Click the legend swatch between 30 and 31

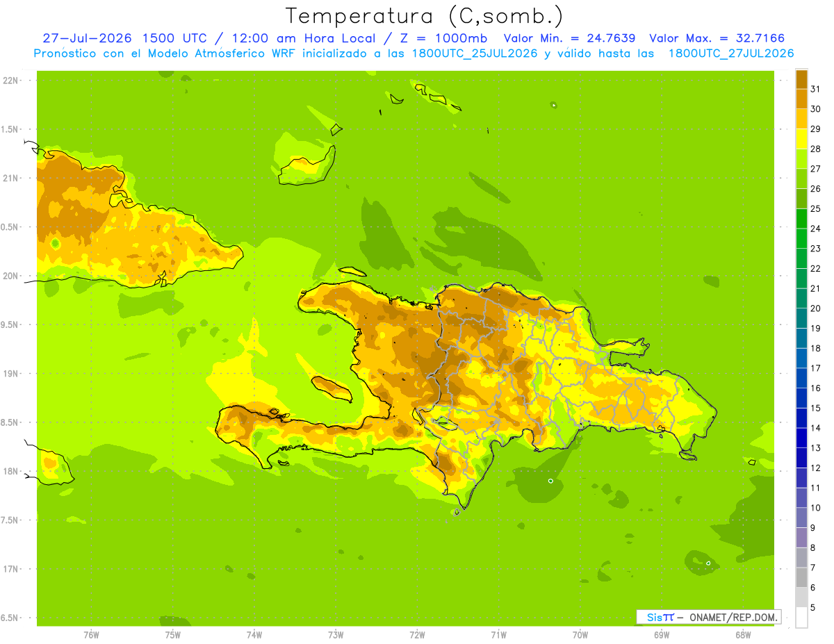801,98
